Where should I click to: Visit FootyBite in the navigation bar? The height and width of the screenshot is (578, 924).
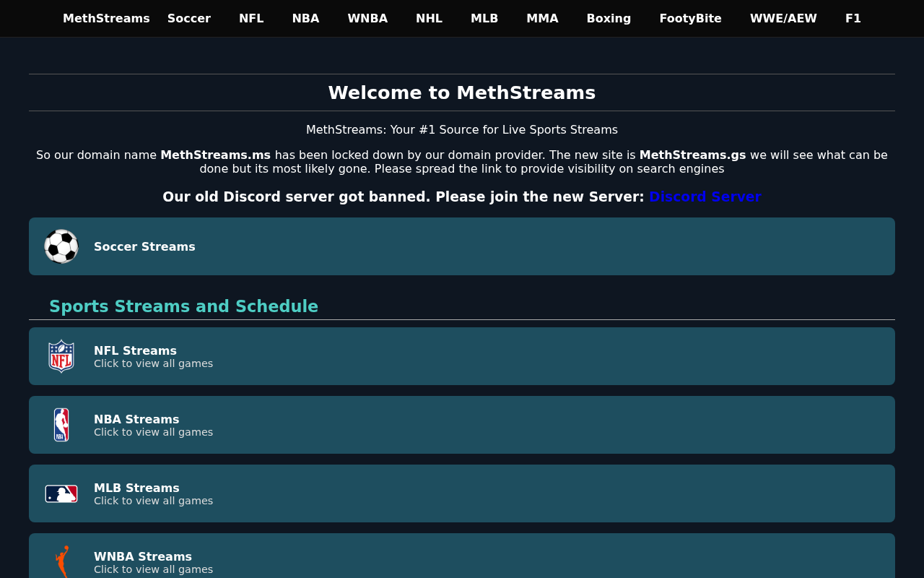[690, 19]
